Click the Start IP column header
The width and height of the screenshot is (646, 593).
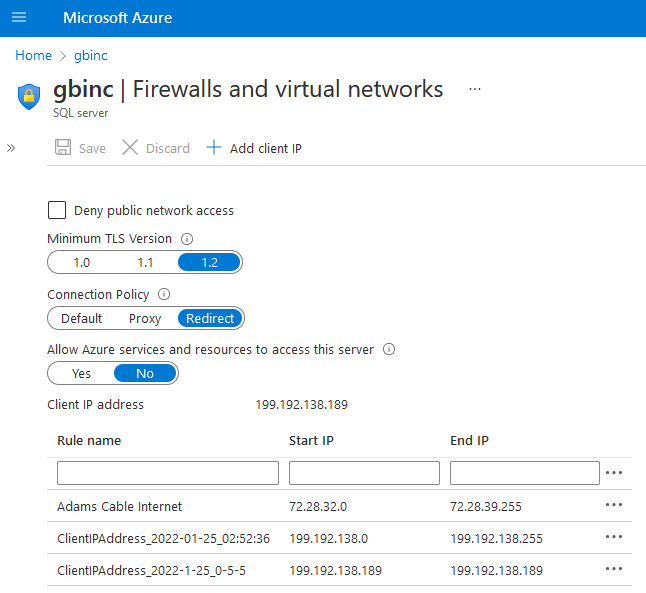coord(311,441)
